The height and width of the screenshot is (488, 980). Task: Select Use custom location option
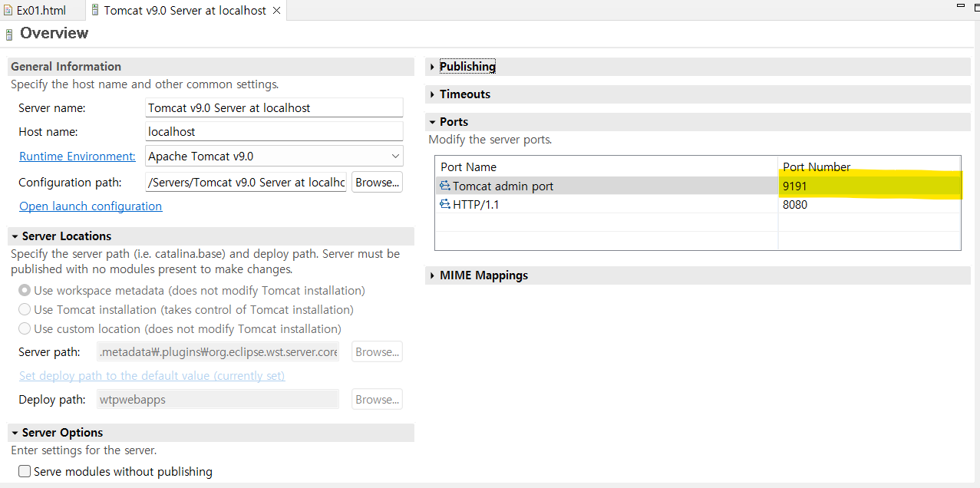coord(25,329)
